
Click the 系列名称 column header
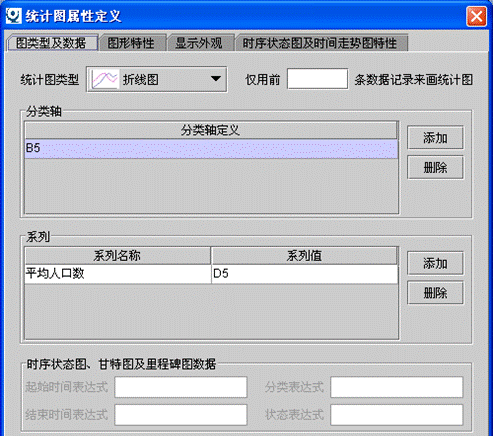coord(118,256)
